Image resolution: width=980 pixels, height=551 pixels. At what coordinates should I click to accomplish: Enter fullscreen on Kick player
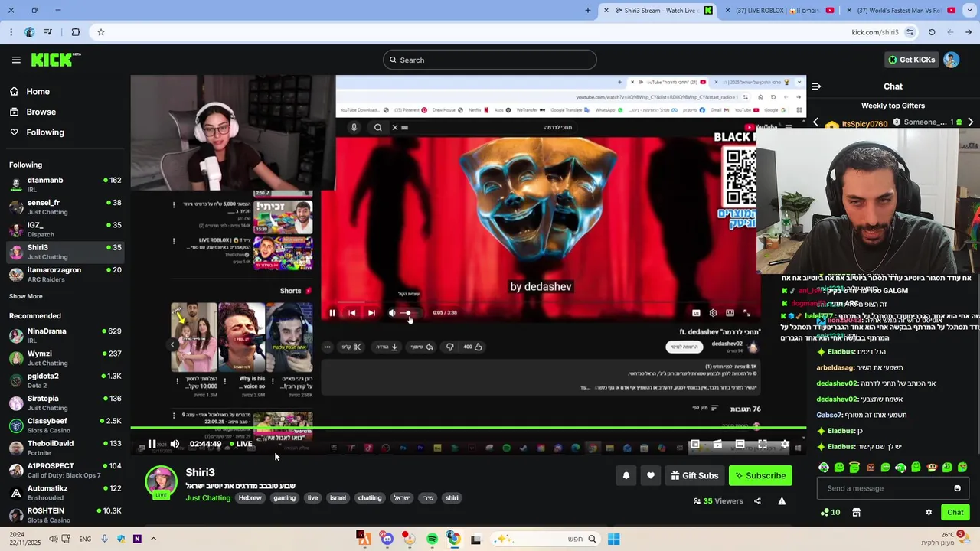click(763, 444)
